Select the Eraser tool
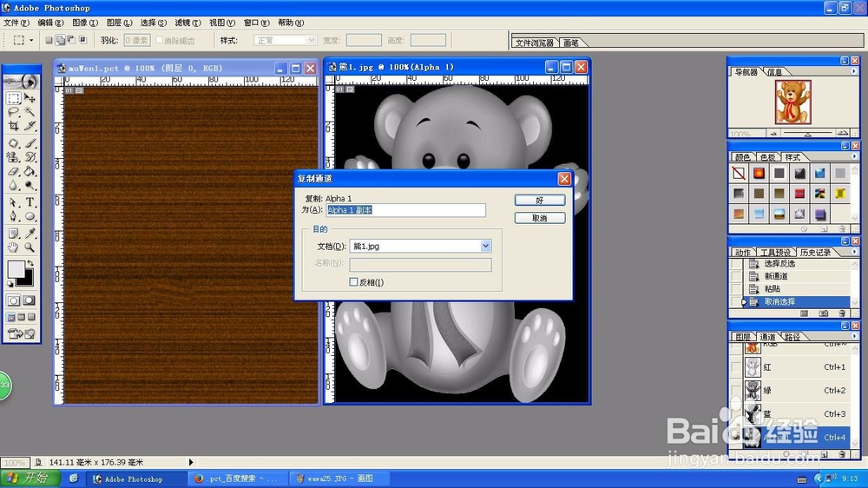The image size is (868, 488). pyautogui.click(x=14, y=171)
